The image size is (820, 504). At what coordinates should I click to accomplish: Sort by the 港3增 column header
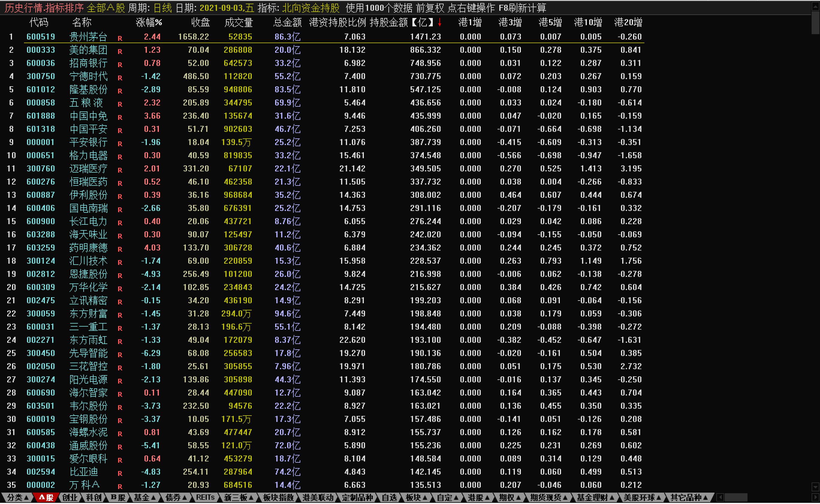coord(510,22)
